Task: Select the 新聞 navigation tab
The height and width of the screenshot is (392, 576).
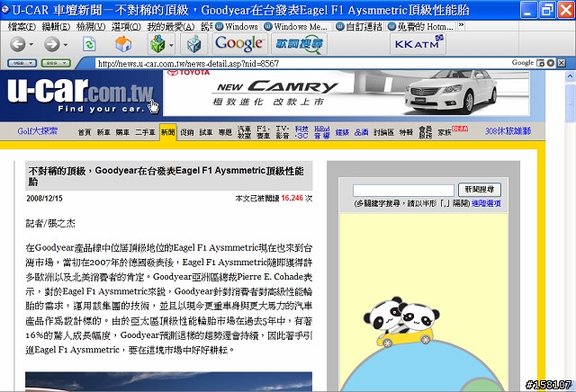Action: click(x=168, y=132)
